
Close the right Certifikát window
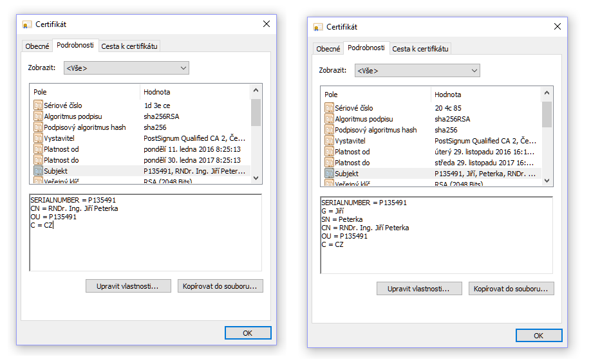pos(558,26)
